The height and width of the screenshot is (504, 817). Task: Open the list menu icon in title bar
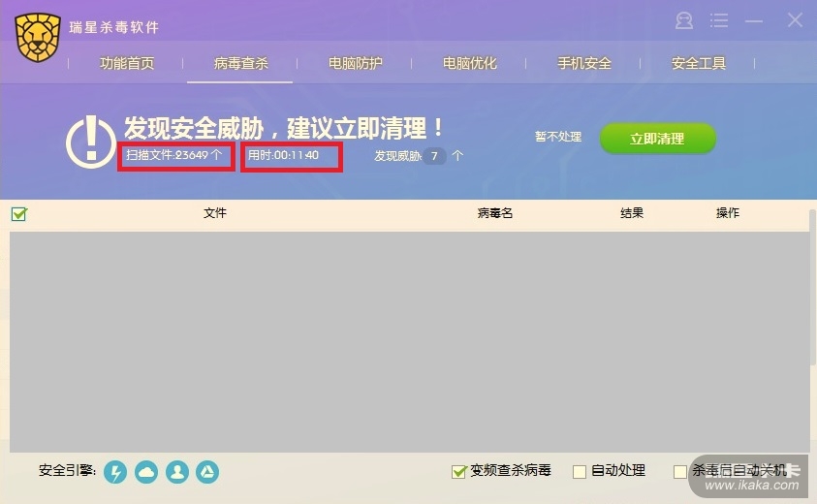[x=719, y=21]
